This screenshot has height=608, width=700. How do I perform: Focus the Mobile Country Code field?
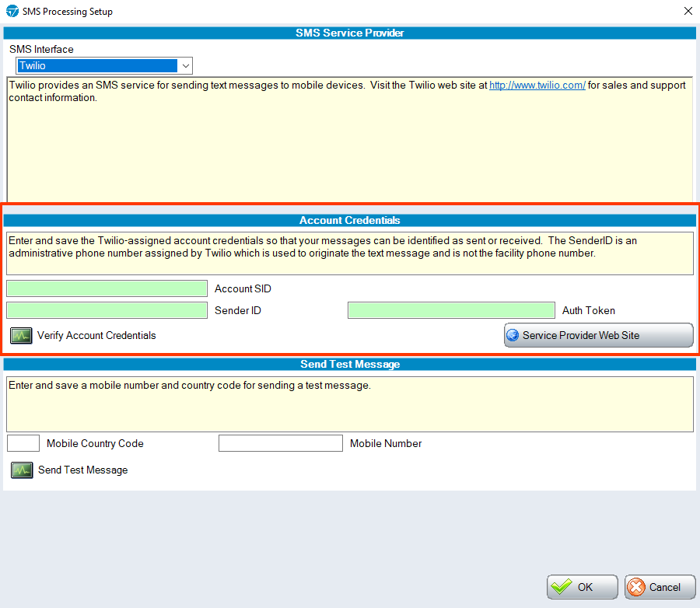(x=23, y=443)
